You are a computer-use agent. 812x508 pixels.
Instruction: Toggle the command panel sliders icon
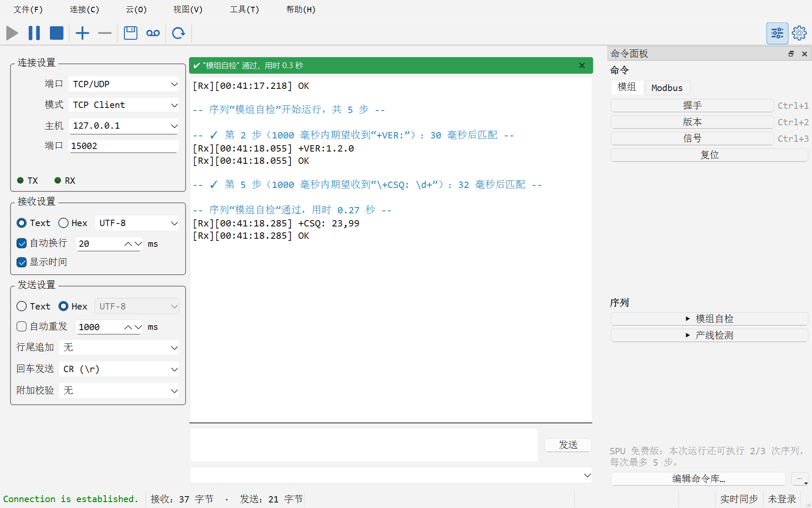coord(777,33)
